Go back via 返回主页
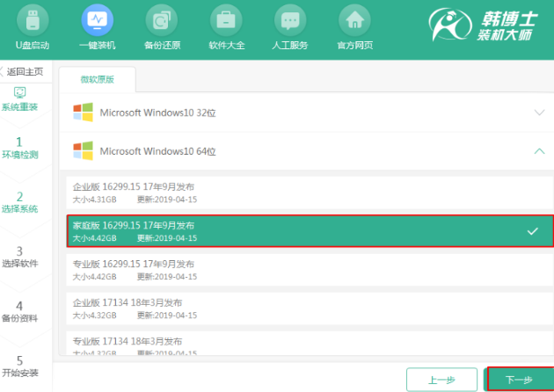The height and width of the screenshot is (392, 554). tap(22, 72)
